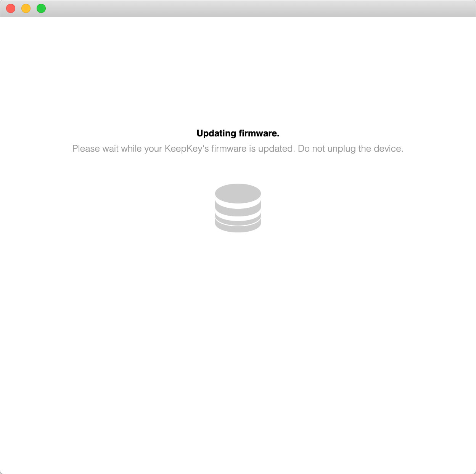Click the coin stack loading icon
Image resolution: width=476 pixels, height=474 pixels.
(238, 208)
